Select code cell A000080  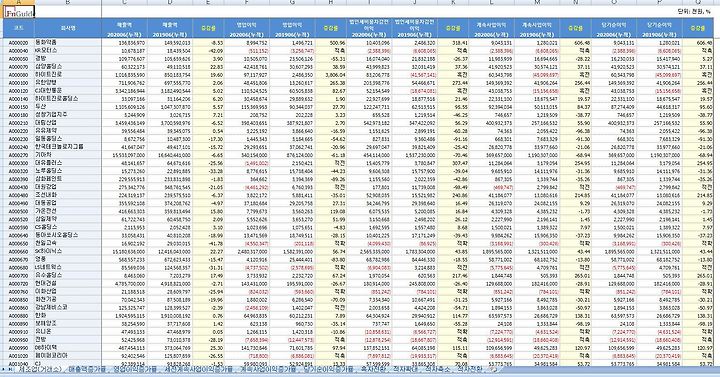tap(18, 74)
